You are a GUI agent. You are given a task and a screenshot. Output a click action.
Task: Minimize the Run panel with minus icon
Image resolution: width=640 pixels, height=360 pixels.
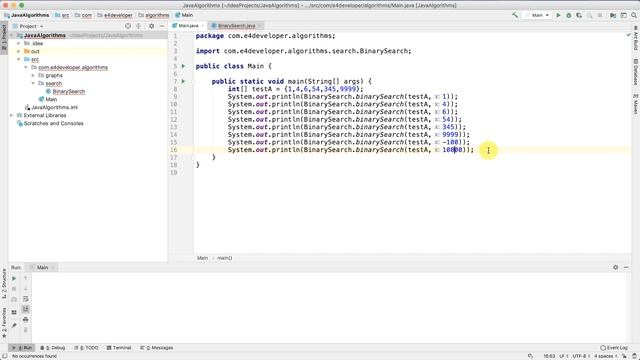(x=626, y=267)
